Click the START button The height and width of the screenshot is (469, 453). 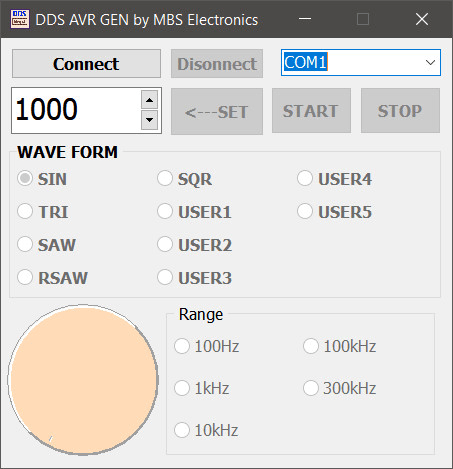(x=311, y=111)
